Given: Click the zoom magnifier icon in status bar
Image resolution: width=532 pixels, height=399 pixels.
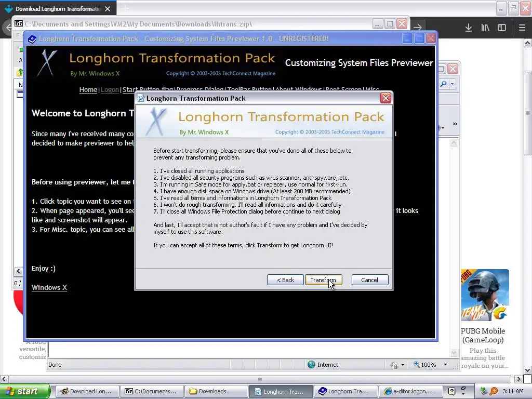Looking at the screenshot, I should [x=416, y=364].
